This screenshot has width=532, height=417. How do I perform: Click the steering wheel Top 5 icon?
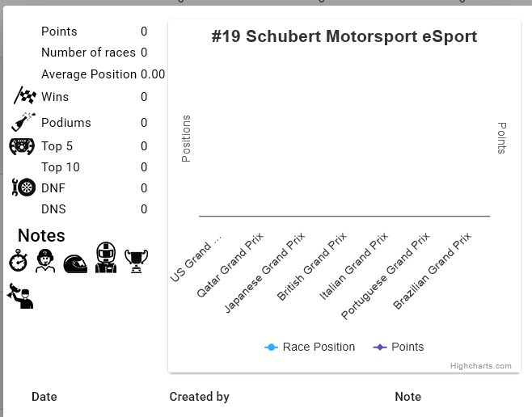point(22,146)
